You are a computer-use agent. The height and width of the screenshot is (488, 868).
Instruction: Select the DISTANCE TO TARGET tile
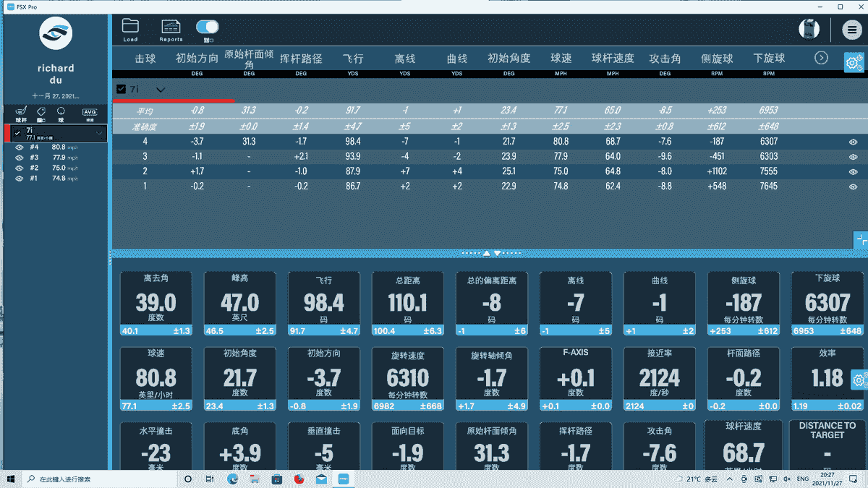[x=827, y=446]
